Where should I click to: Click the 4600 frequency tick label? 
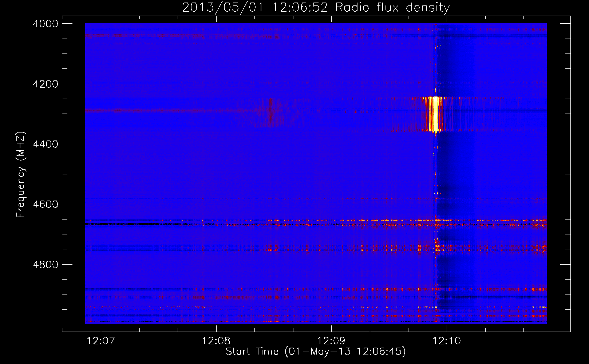click(x=46, y=204)
